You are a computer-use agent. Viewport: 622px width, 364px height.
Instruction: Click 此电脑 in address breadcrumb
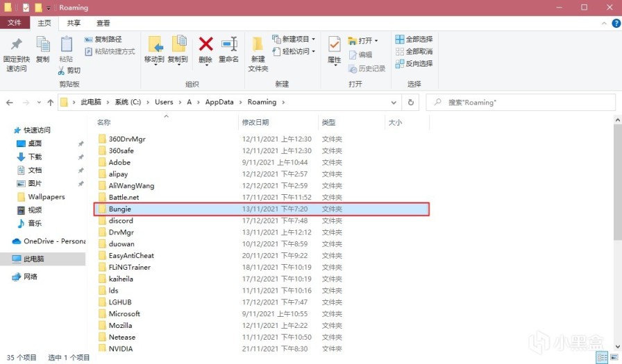tap(91, 102)
